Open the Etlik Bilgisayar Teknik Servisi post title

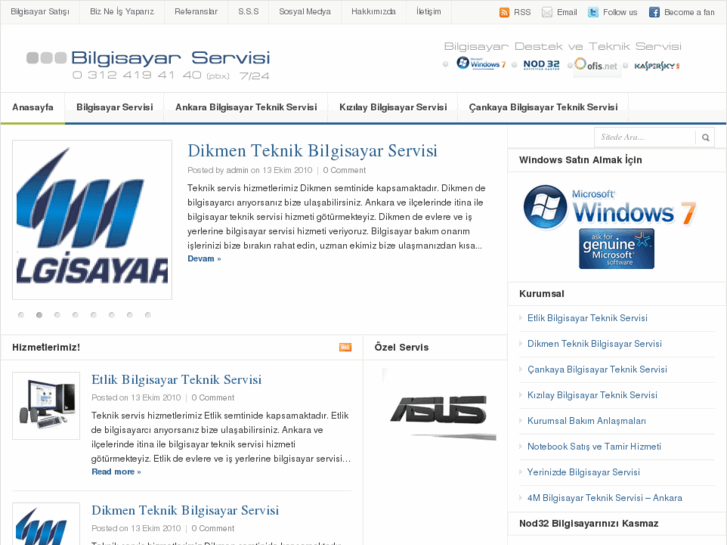coord(176,380)
